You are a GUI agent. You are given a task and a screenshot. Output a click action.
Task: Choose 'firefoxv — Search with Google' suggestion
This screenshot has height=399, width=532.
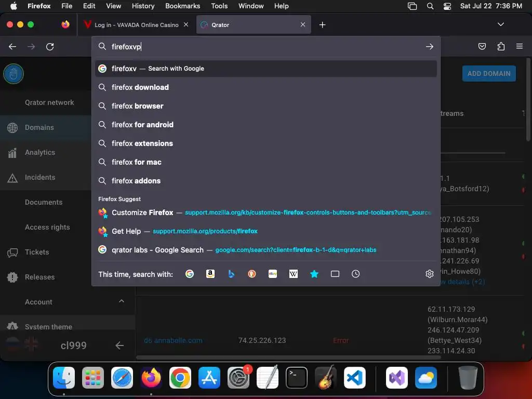coord(265,69)
